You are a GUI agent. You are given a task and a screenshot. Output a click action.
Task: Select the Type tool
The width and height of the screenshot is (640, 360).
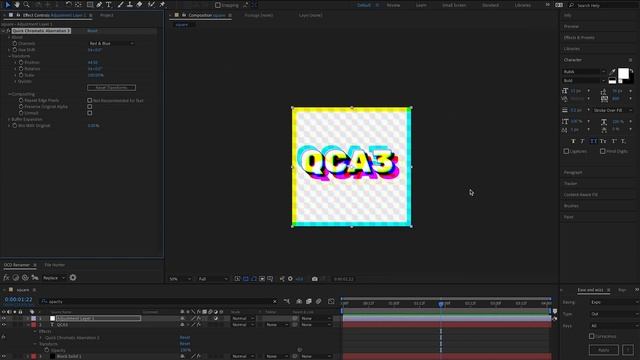tap(109, 4)
